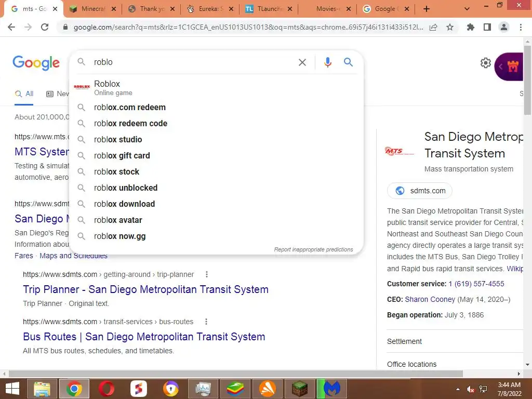Visit sdmts.com from the knowledge panel
Screen dimensions: 532x399
(x=420, y=191)
